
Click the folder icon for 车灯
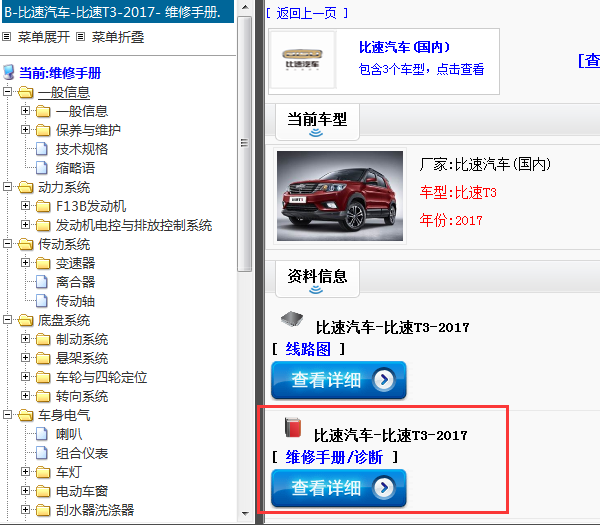coord(43,472)
